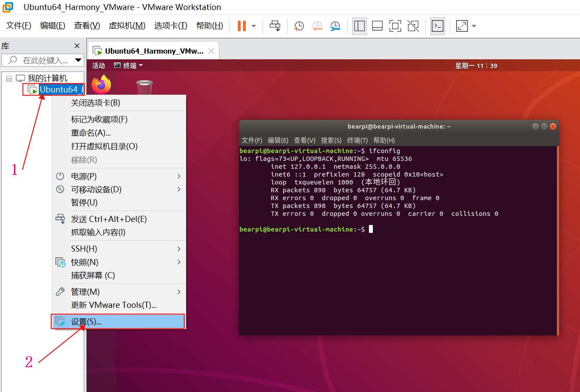Open the console view toolbar icon

pyautogui.click(x=437, y=26)
